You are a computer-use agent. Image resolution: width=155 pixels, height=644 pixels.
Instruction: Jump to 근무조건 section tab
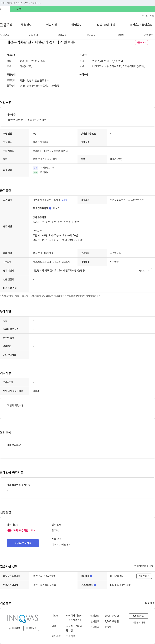[33, 35]
